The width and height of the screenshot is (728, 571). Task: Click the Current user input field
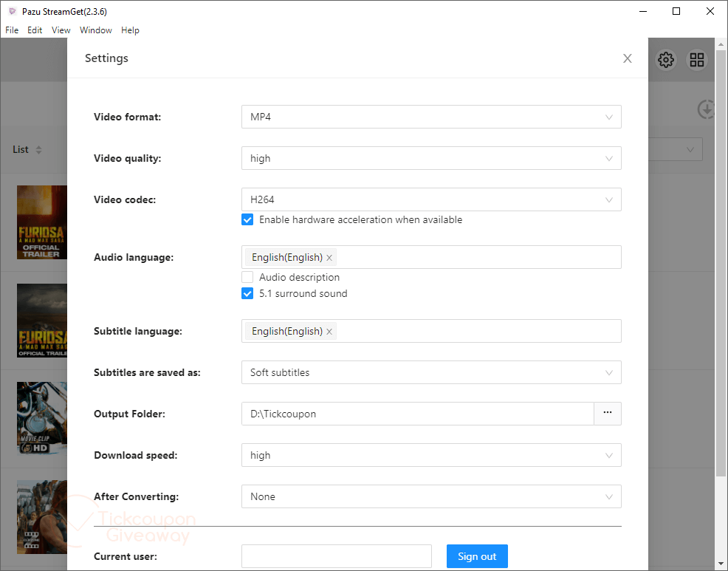[336, 556]
